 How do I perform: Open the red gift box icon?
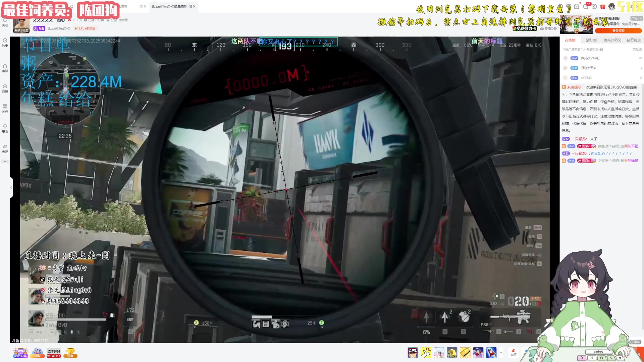point(603,6)
